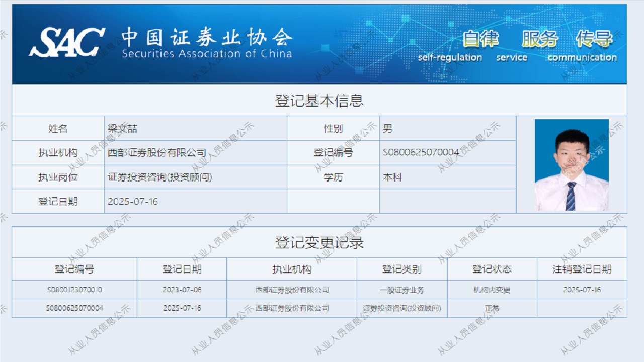The height and width of the screenshot is (362, 644).
Task: Click the 注销登记日期 column header
Action: point(582,269)
